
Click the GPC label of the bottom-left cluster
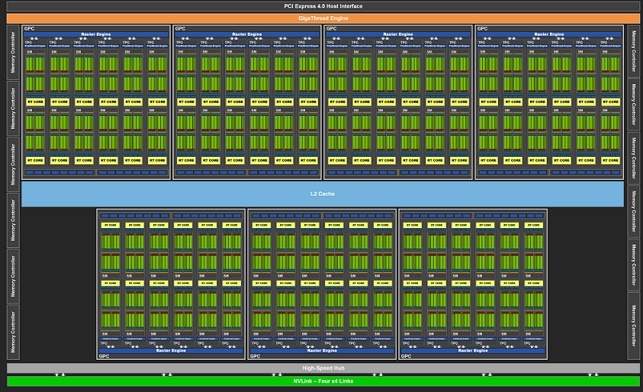coord(104,356)
